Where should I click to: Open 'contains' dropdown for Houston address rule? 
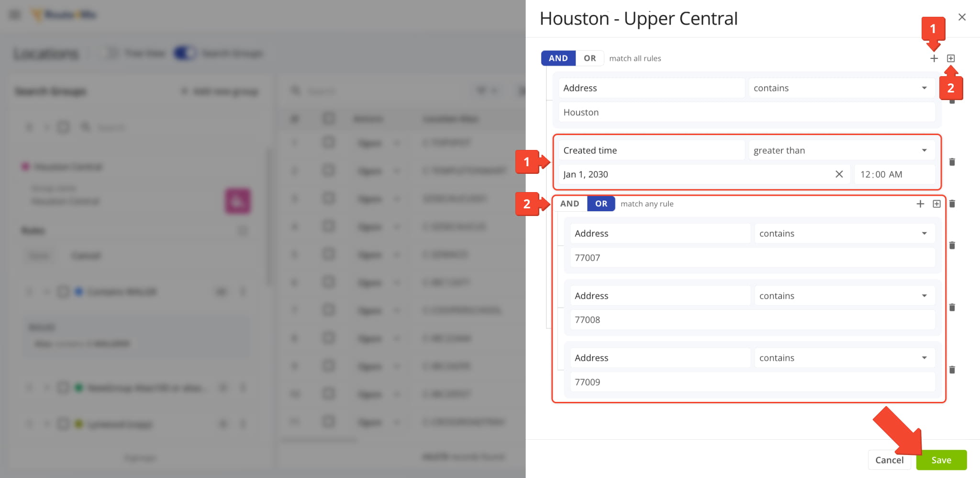(x=842, y=88)
